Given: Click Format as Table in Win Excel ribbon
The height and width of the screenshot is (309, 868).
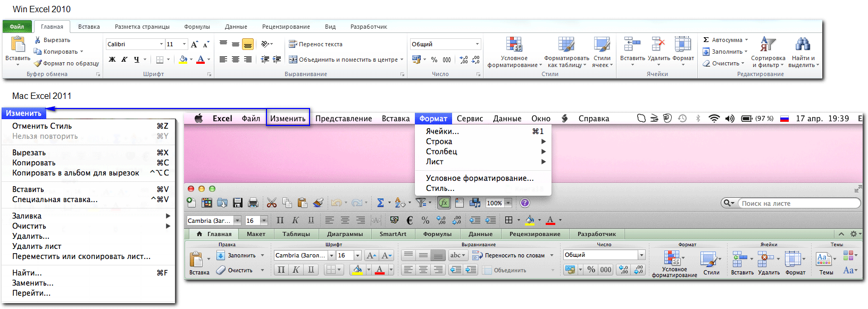Looking at the screenshot, I should coord(566,53).
